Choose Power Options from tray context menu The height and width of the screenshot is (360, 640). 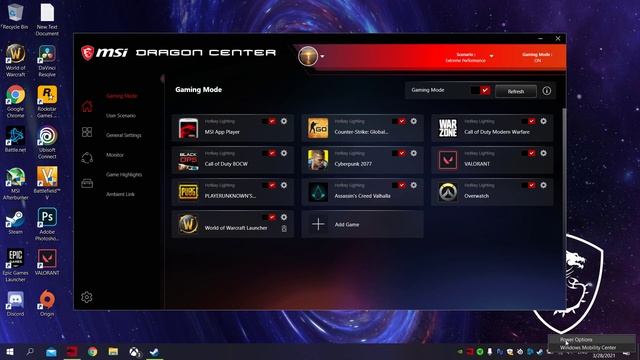point(591,339)
